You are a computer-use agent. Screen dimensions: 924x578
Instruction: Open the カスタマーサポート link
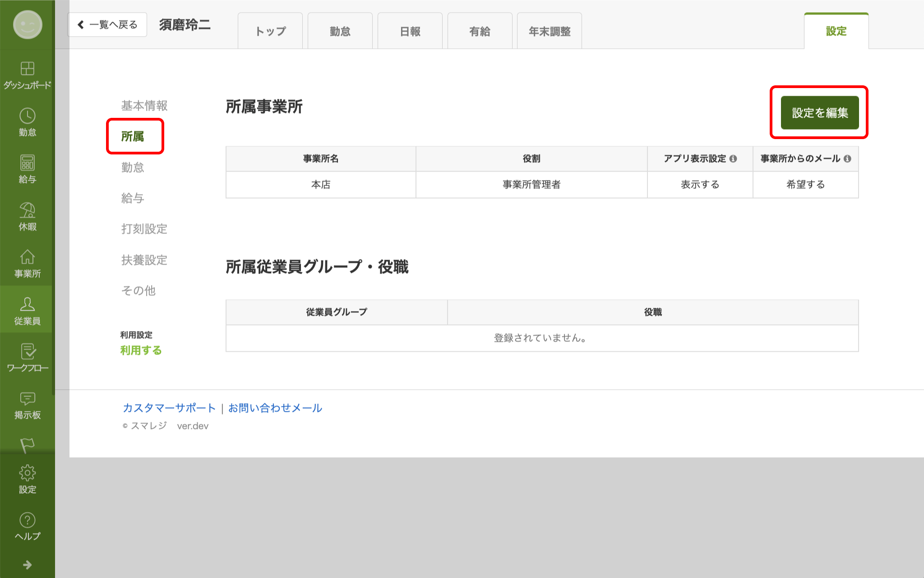170,408
